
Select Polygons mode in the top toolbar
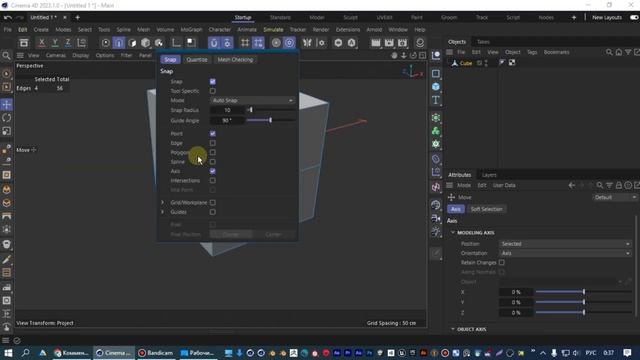[132, 42]
